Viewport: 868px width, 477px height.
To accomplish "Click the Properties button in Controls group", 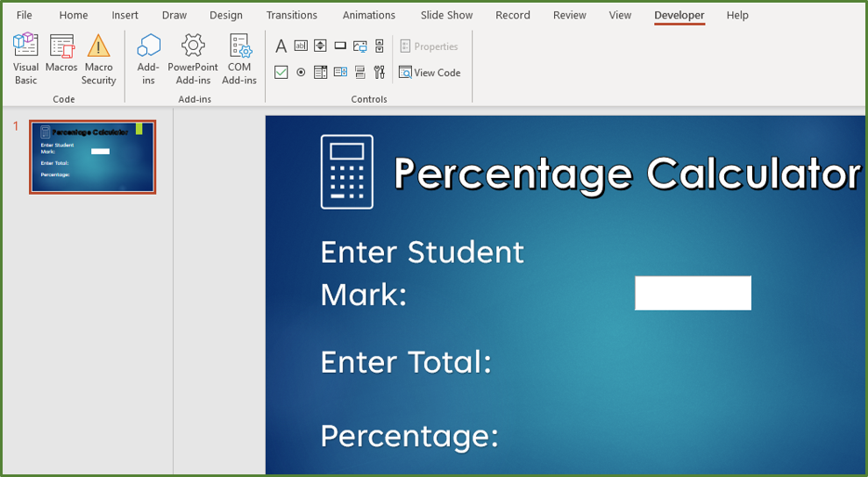I will [429, 46].
